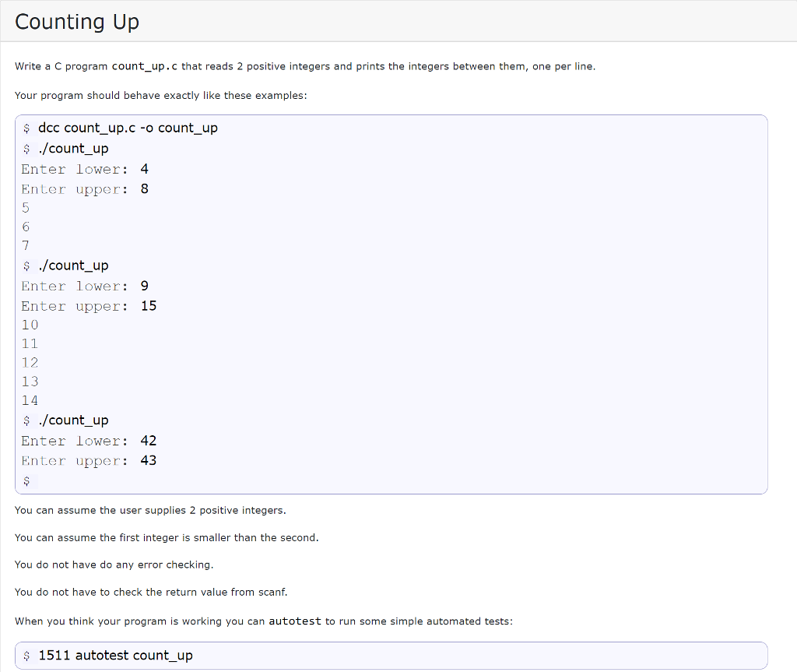This screenshot has height=672, width=797.
Task: Select the input value 9 after Enter lower
Action: click(144, 286)
